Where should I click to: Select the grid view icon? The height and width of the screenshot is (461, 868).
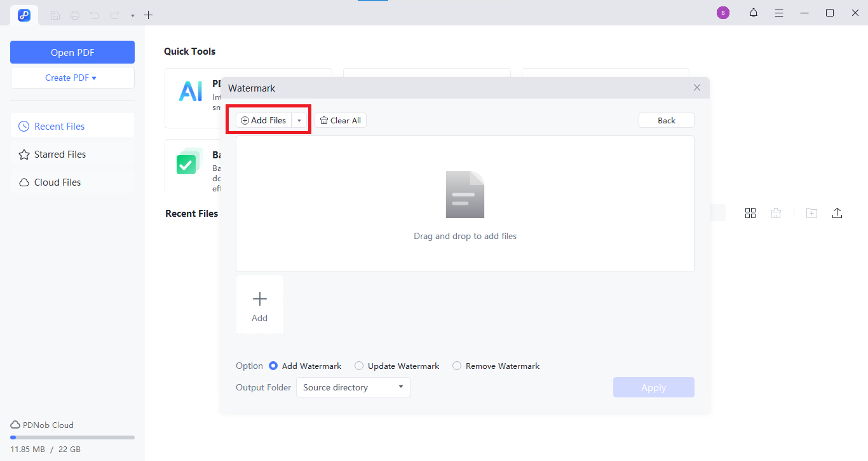pyautogui.click(x=750, y=212)
